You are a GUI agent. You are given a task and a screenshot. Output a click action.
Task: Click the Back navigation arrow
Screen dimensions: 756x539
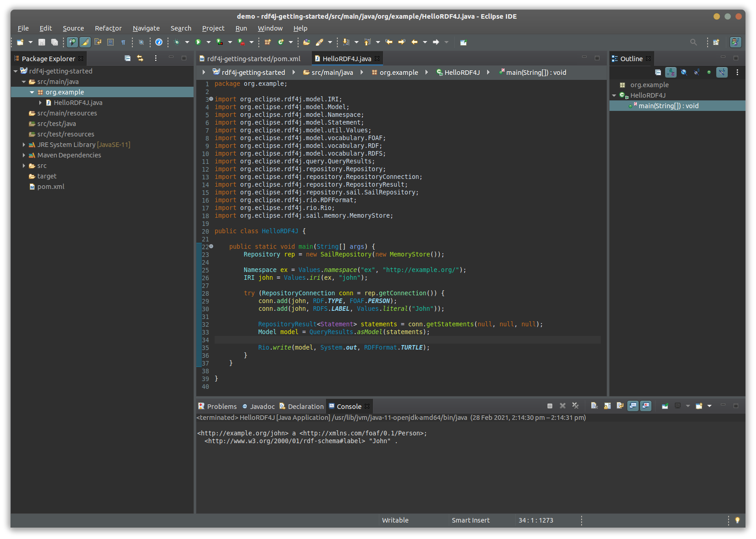(x=415, y=42)
